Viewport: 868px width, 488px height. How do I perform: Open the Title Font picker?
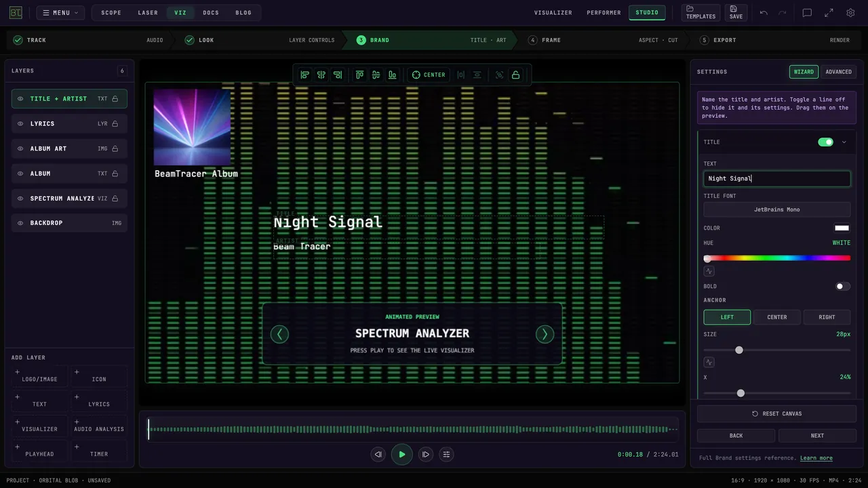pyautogui.click(x=777, y=209)
